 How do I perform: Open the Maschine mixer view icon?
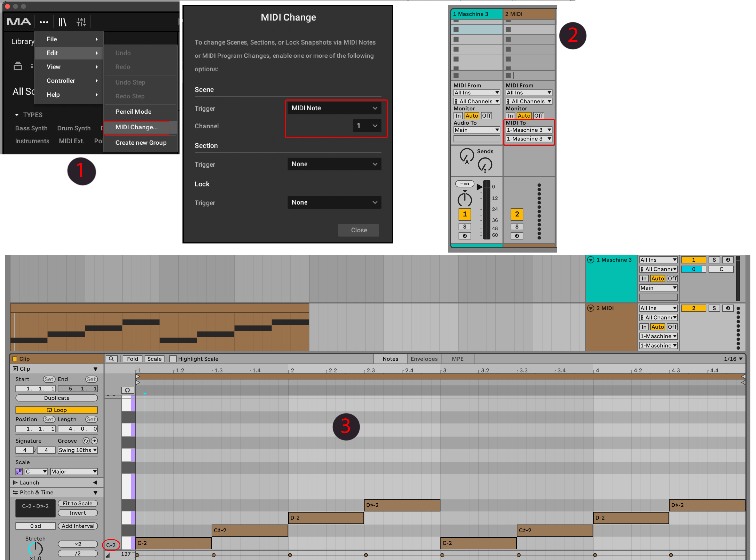[x=81, y=22]
